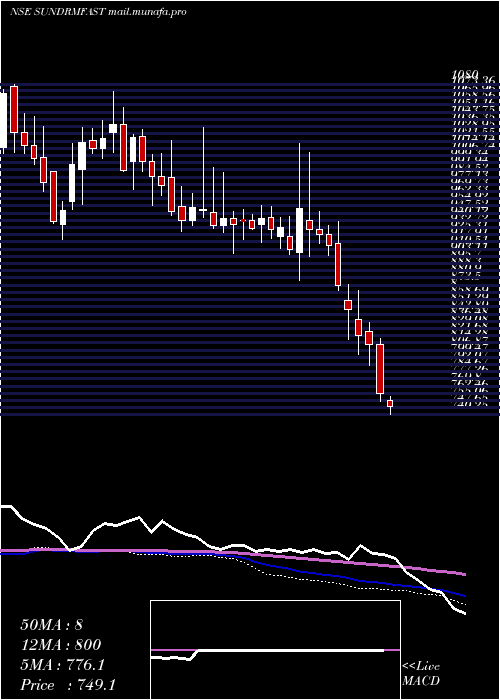
Task: Click the MACD inset chart box
Action: click(x=275, y=650)
